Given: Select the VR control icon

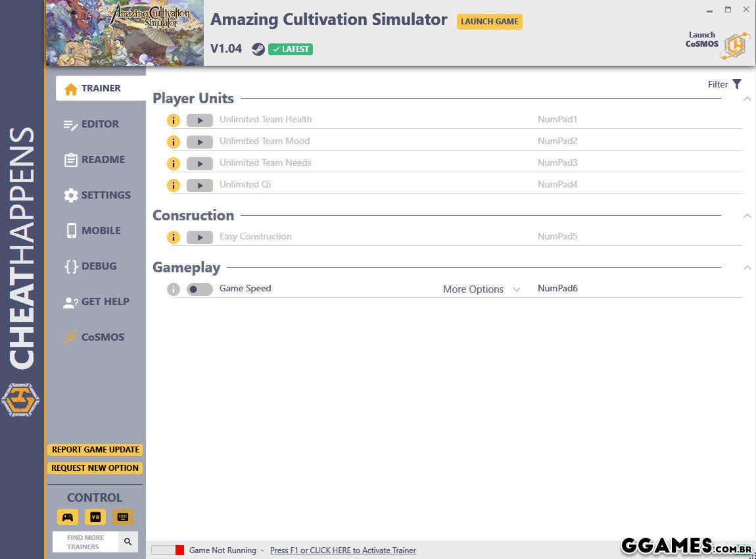Looking at the screenshot, I should click(95, 517).
